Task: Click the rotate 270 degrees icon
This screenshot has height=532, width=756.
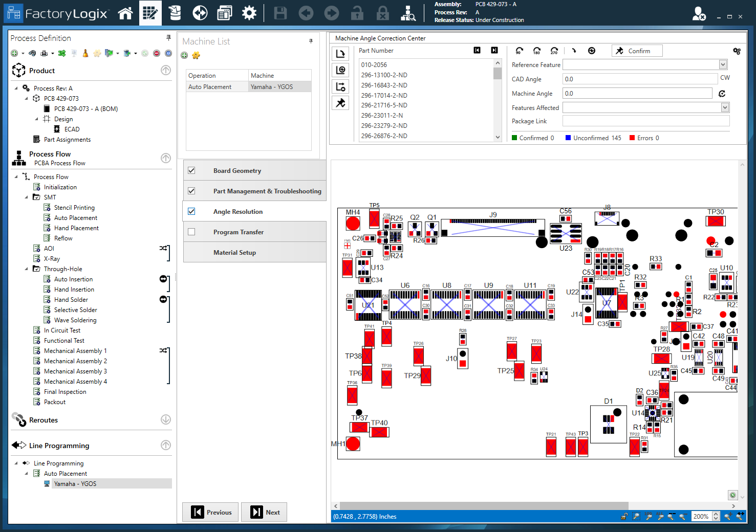Action: click(x=554, y=51)
